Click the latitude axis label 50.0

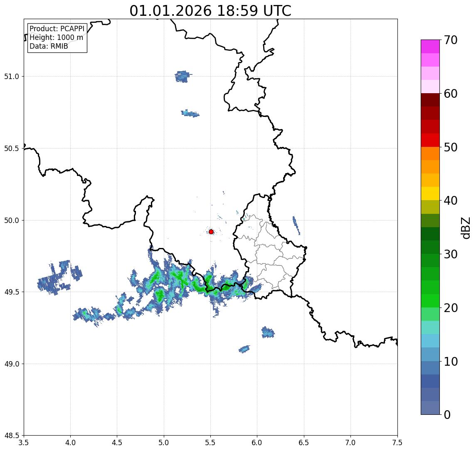tap(12, 221)
